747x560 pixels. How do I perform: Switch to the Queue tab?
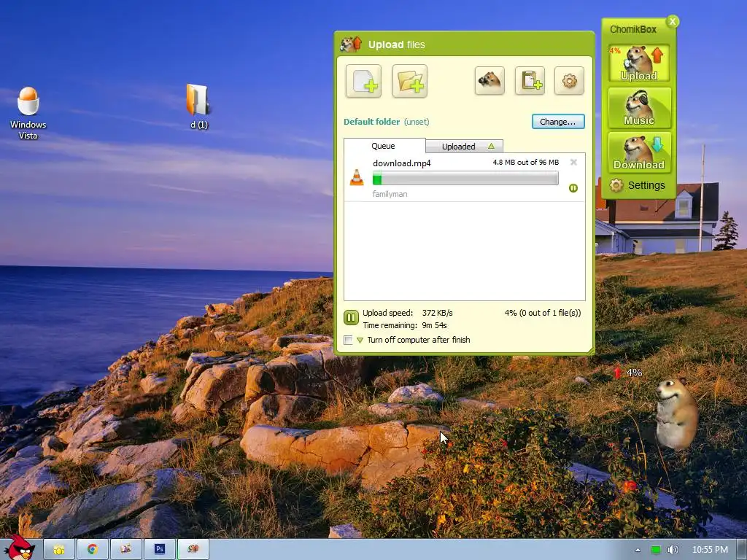pos(384,146)
